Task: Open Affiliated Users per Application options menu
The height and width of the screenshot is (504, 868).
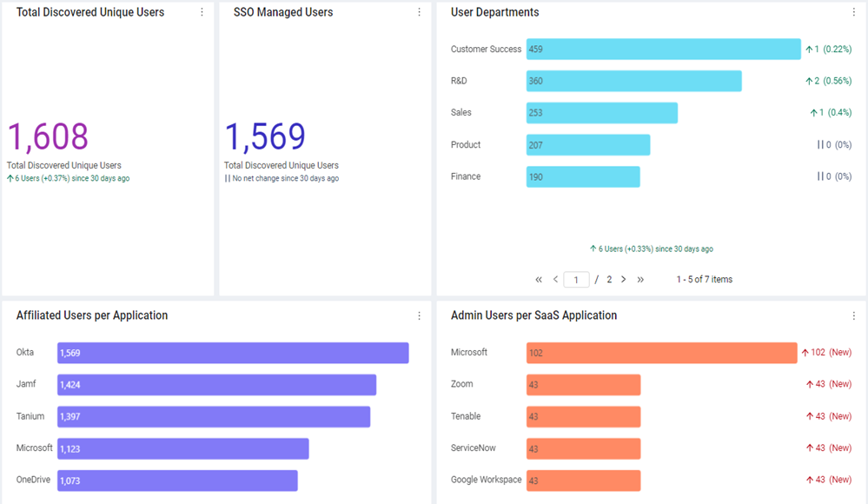Action: [x=419, y=315]
